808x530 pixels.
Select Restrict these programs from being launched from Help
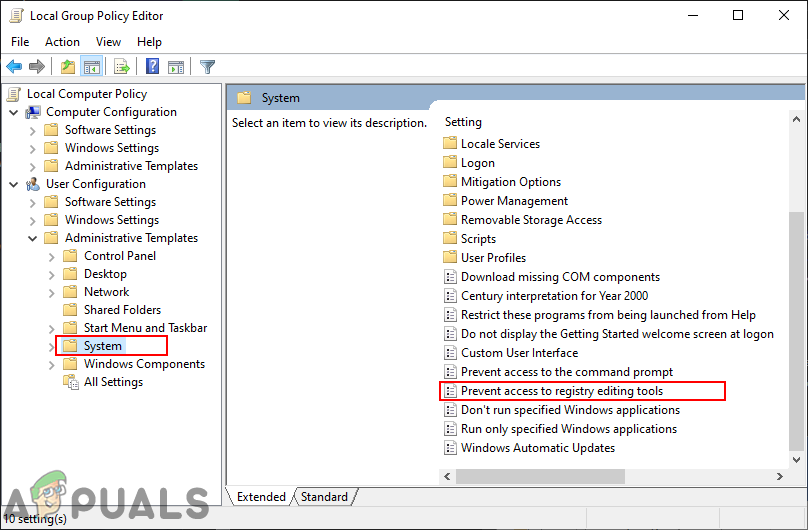[x=608, y=315]
